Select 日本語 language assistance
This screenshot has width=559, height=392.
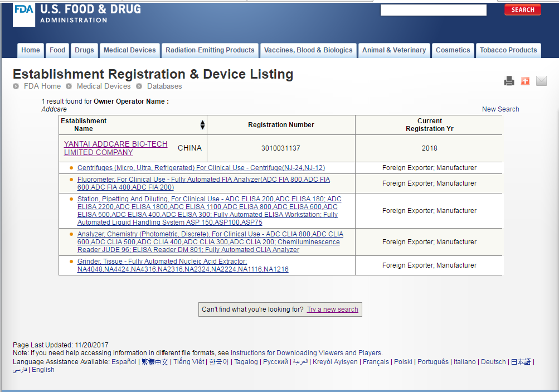tap(521, 362)
